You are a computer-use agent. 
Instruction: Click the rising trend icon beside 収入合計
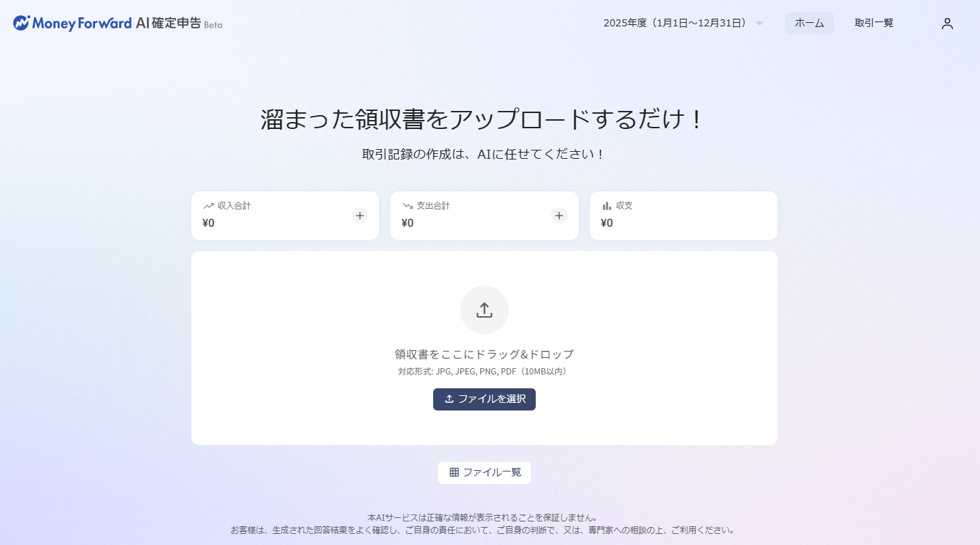[208, 206]
